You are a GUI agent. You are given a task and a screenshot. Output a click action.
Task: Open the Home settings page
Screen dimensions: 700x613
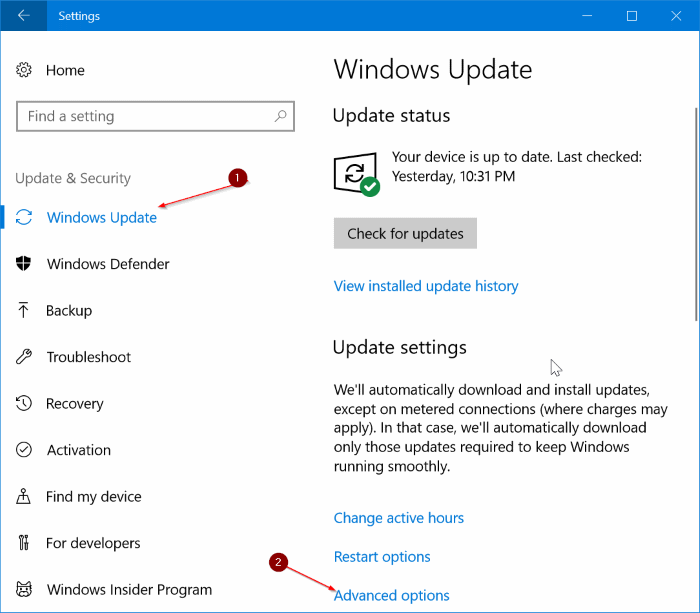(x=65, y=70)
